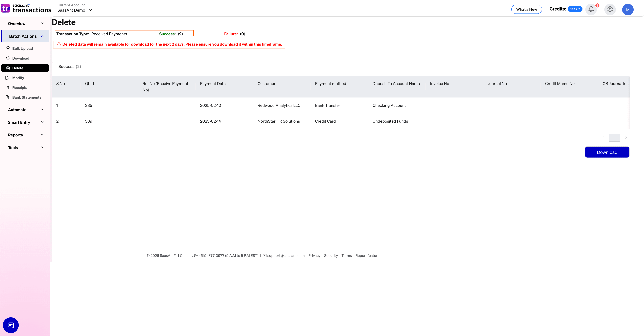
Task: Open the settings gear menu
Action: click(610, 9)
